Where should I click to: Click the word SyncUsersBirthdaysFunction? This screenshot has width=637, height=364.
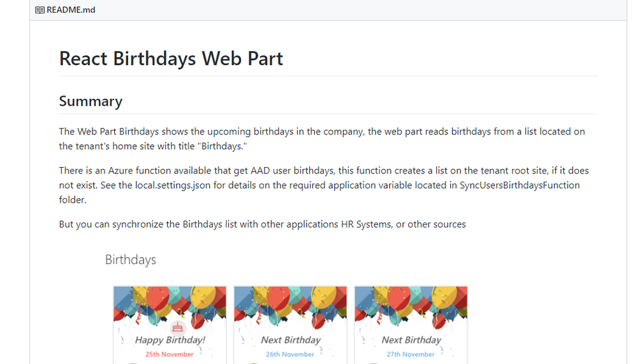[519, 185]
